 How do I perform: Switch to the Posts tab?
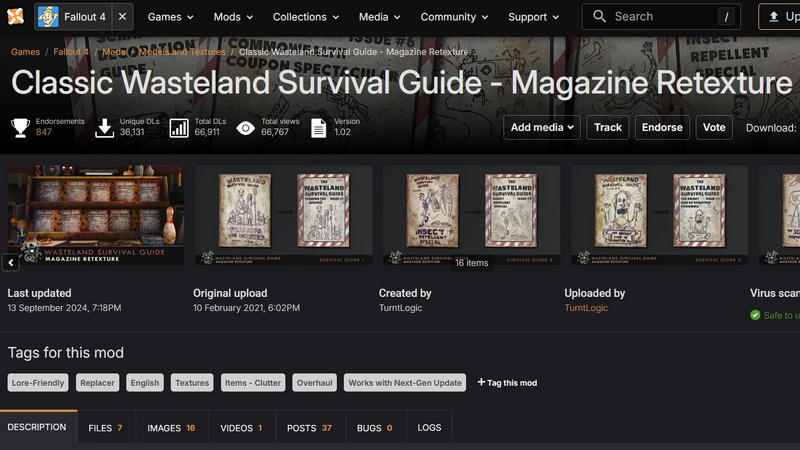pos(310,428)
